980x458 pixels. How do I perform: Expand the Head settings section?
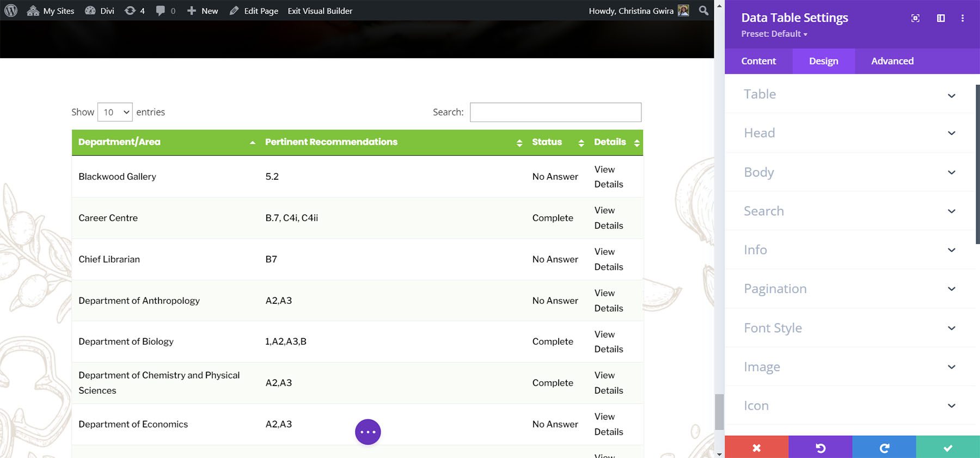[x=850, y=133]
